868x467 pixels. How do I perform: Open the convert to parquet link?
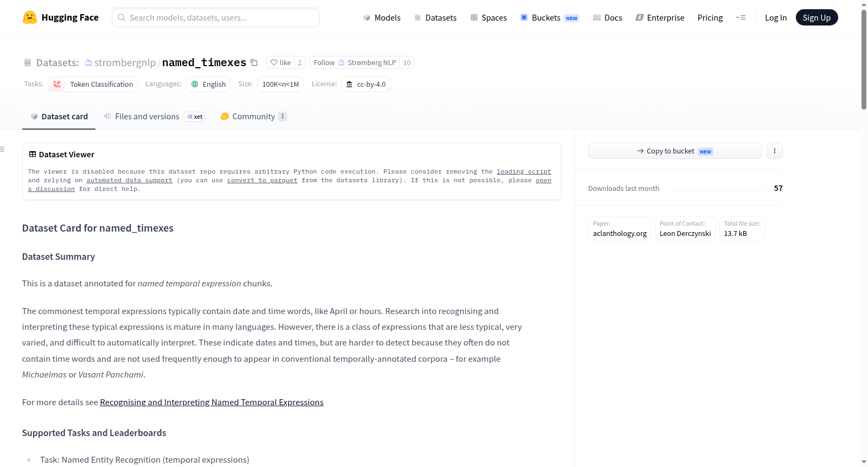point(262,180)
